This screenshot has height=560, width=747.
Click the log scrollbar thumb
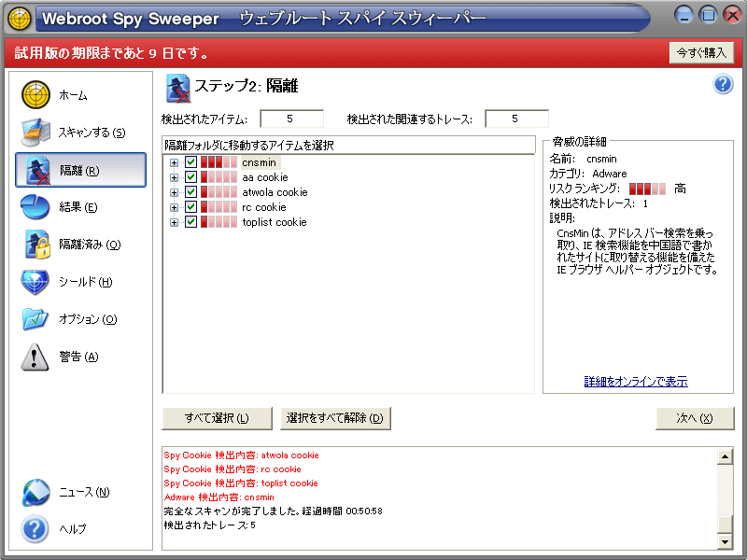click(725, 525)
